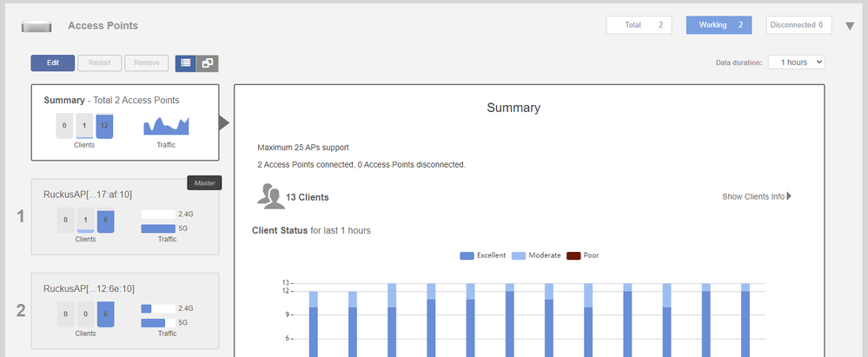
Task: Click the Summary traffic graph icon
Action: pos(165,126)
